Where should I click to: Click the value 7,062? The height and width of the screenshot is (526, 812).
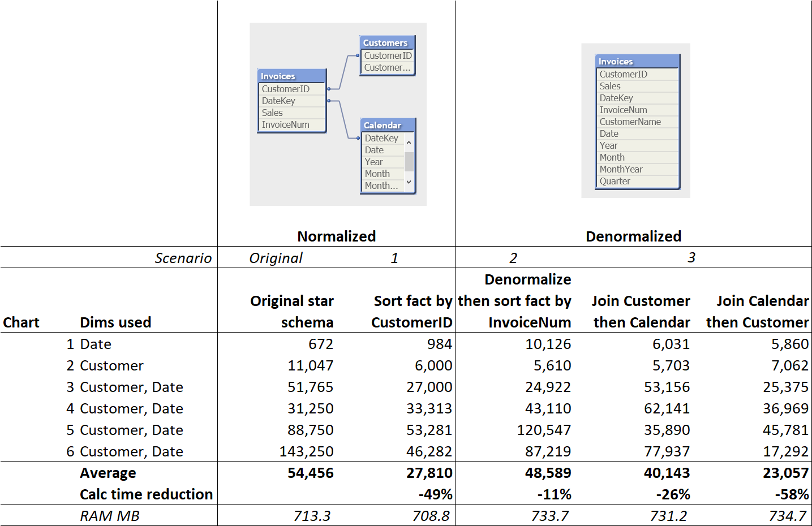tap(790, 365)
